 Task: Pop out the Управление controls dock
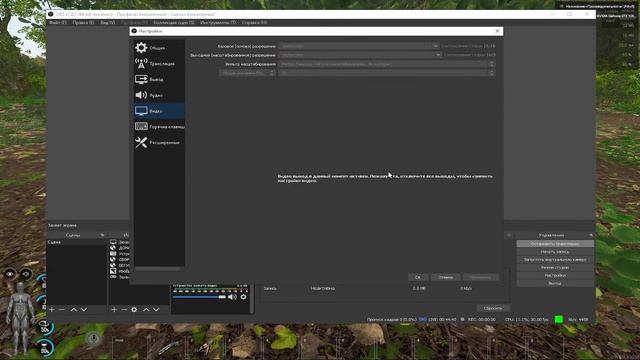coord(591,235)
